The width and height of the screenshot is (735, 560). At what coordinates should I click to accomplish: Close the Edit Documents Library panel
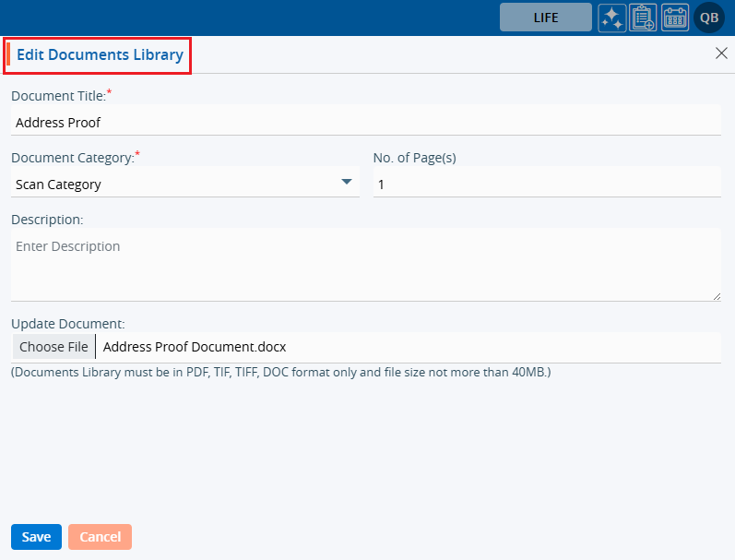tap(721, 54)
